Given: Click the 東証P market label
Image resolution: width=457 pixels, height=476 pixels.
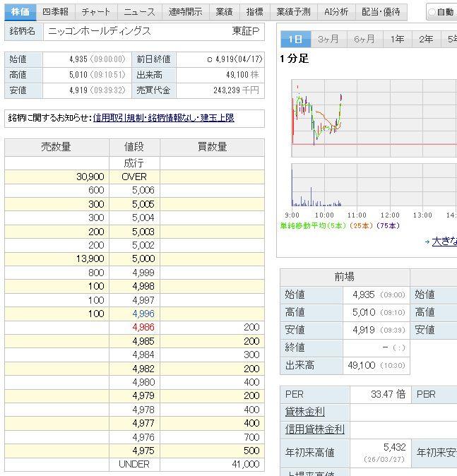Looking at the screenshot, I should (246, 31).
